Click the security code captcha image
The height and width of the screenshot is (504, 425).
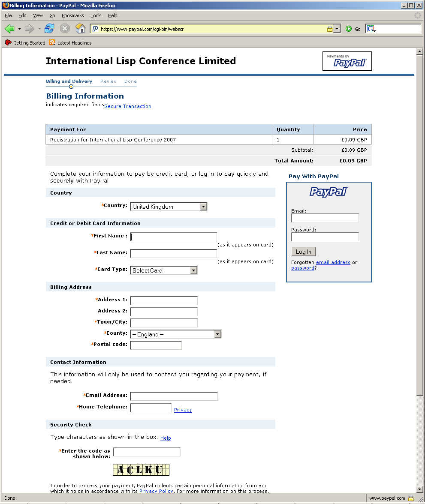click(141, 470)
